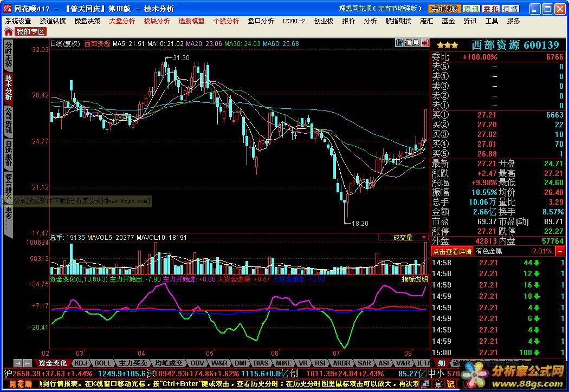Click the fullscreen frame icon in the status bar
This screenshot has width=569, height=392.
pos(439,384)
